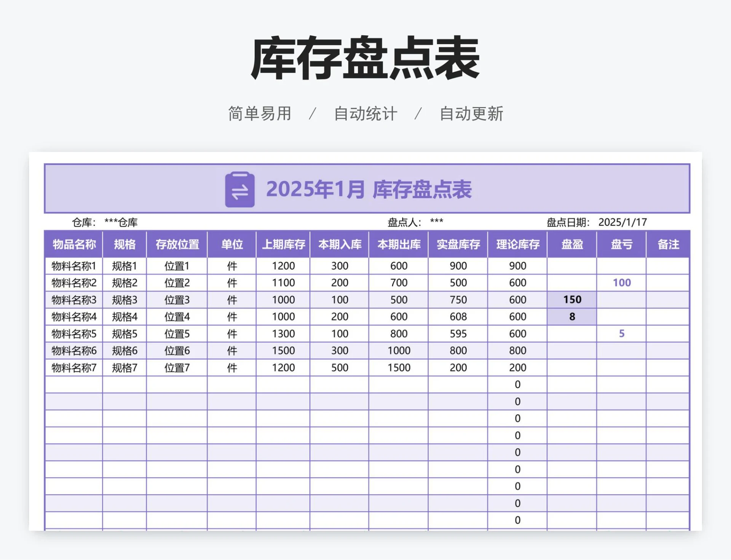The image size is (731, 560).
Task: Click the 盘亏 value 5 for 物料名称5
Action: [x=622, y=333]
